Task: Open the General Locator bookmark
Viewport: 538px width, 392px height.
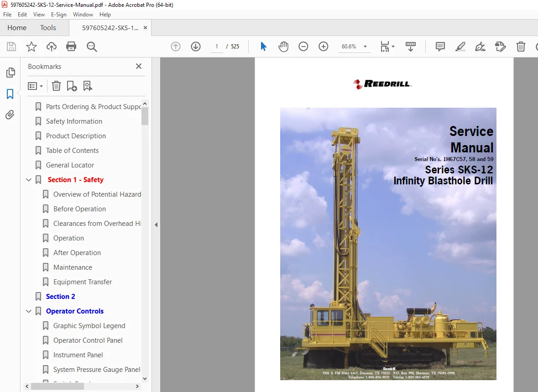Action: tap(70, 165)
